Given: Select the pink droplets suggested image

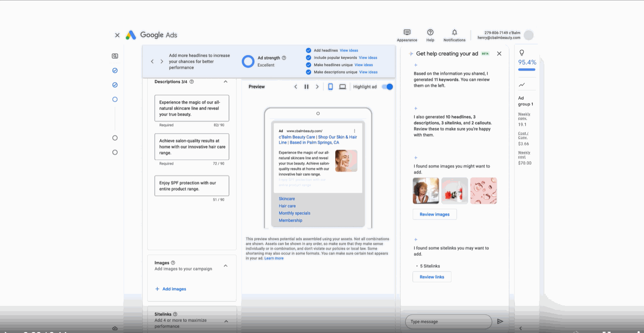Looking at the screenshot, I should click(483, 191).
